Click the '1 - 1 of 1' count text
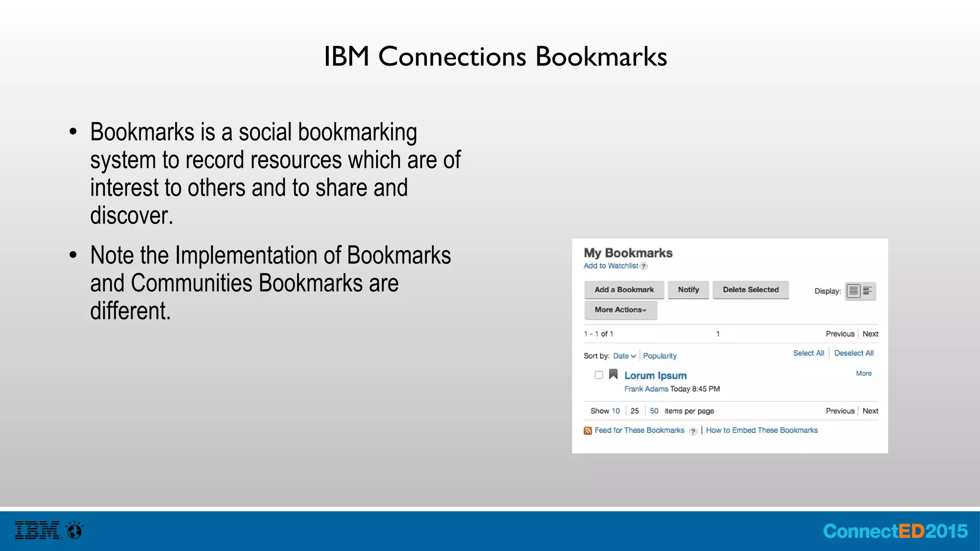 [598, 334]
